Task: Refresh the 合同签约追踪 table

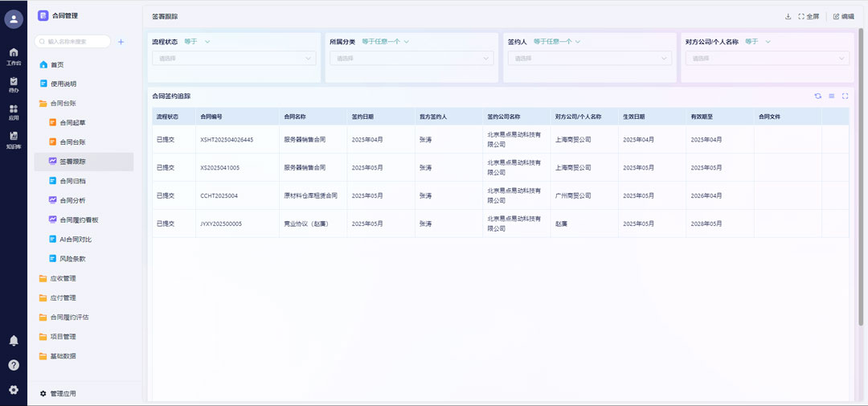Action: tap(817, 96)
